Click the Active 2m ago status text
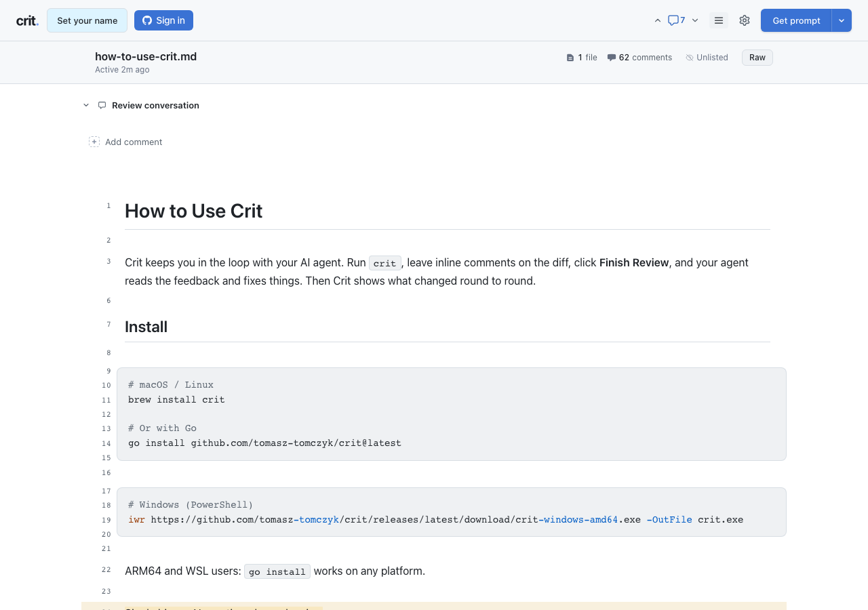This screenshot has height=610, width=868. click(122, 70)
